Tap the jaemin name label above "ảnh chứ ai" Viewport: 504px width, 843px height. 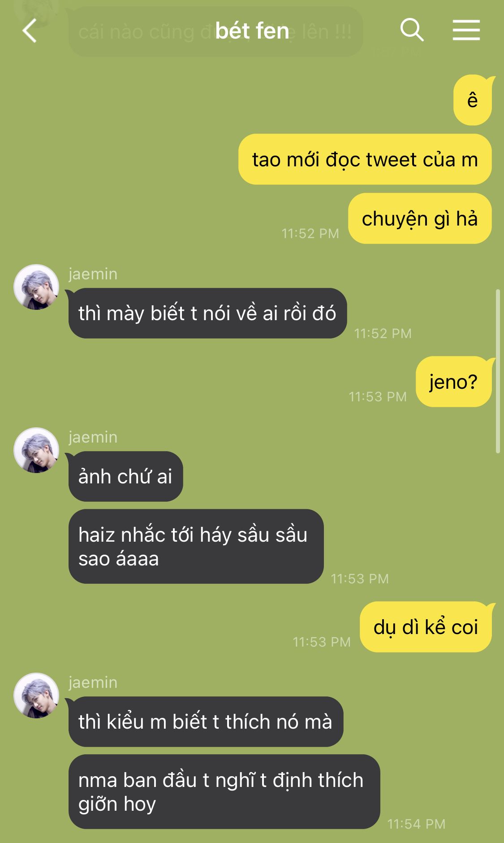93,437
